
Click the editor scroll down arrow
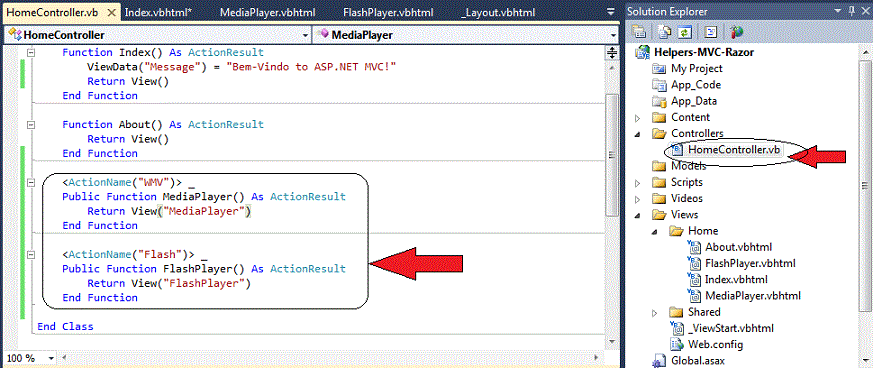611,341
